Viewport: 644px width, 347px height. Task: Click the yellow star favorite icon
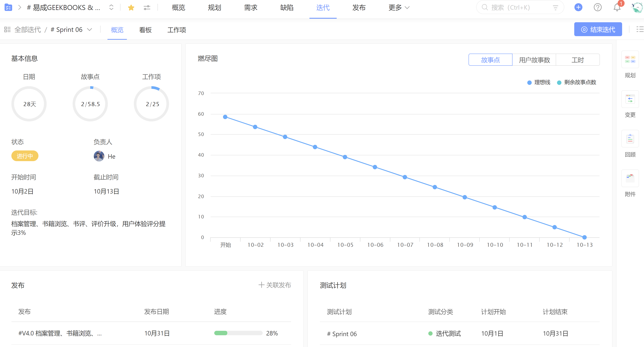(x=131, y=8)
